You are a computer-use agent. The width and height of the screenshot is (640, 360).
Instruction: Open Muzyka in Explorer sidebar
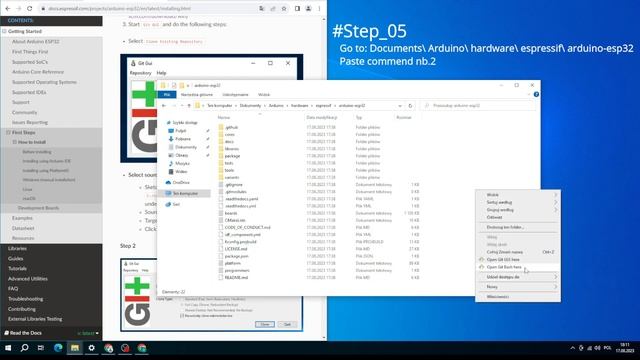click(182, 163)
